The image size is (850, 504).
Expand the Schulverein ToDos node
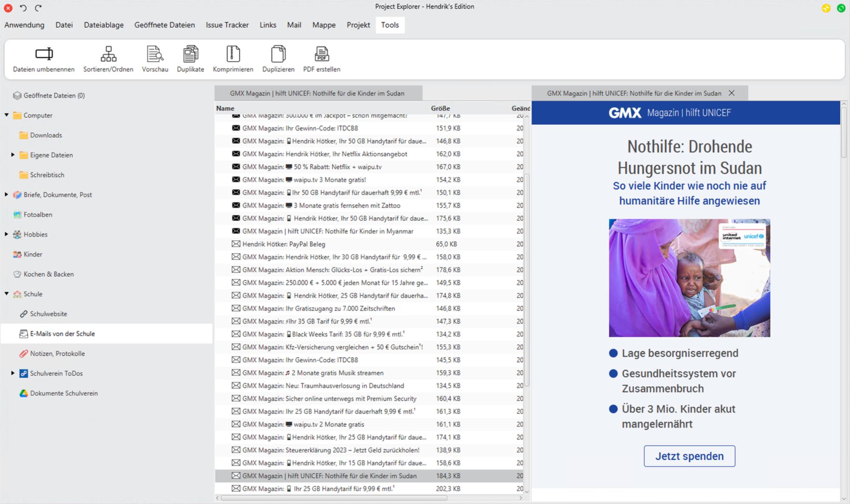[13, 373]
